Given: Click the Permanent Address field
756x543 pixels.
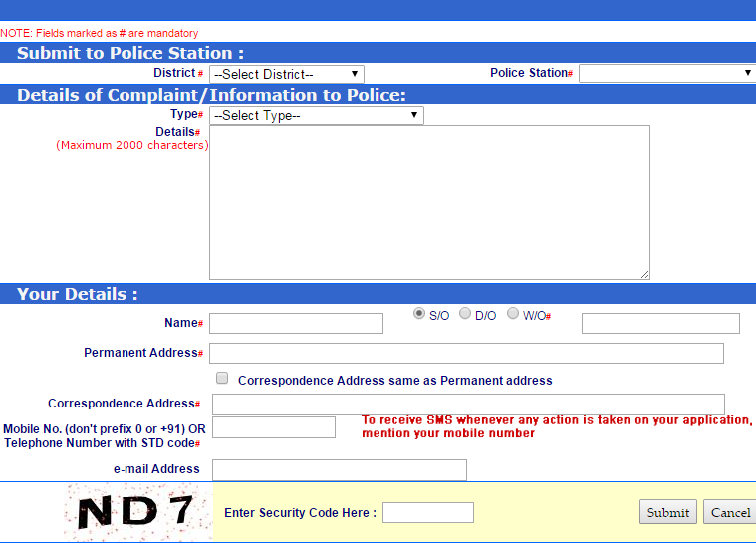Looking at the screenshot, I should point(466,353).
